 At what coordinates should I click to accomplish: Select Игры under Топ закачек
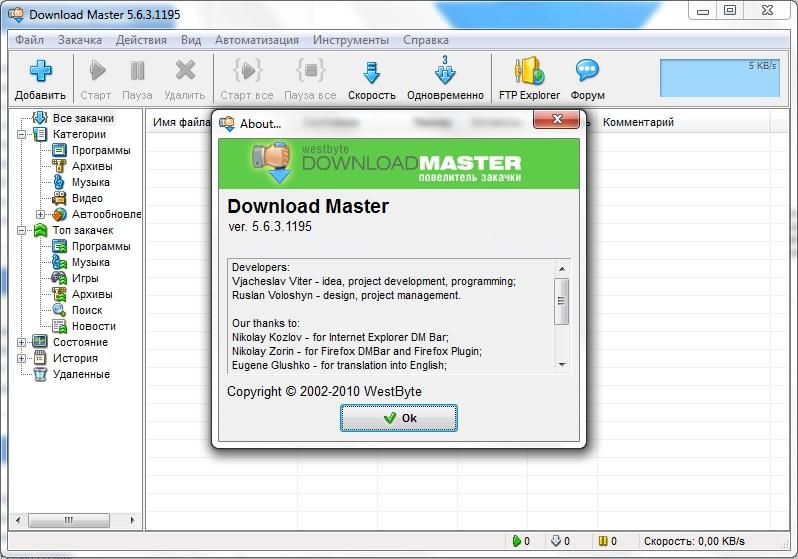[85, 278]
